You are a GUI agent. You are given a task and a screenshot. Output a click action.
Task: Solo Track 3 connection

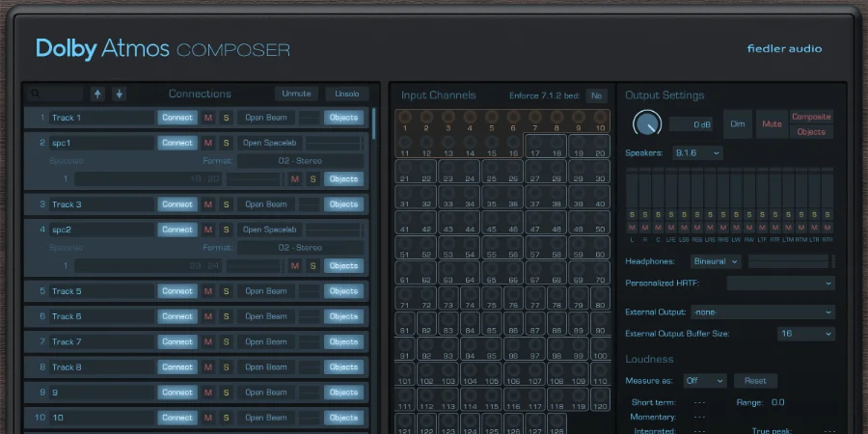pyautogui.click(x=226, y=204)
